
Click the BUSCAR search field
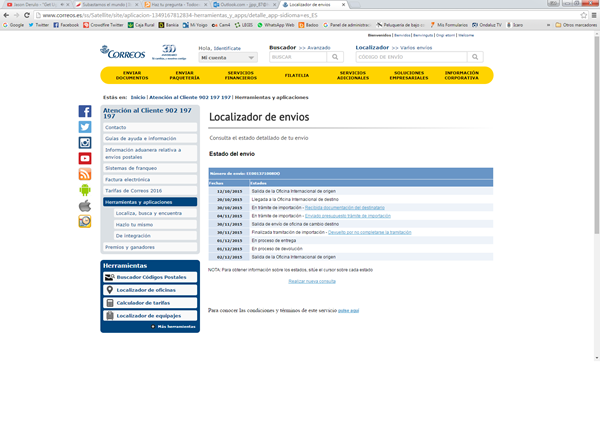coord(298,57)
